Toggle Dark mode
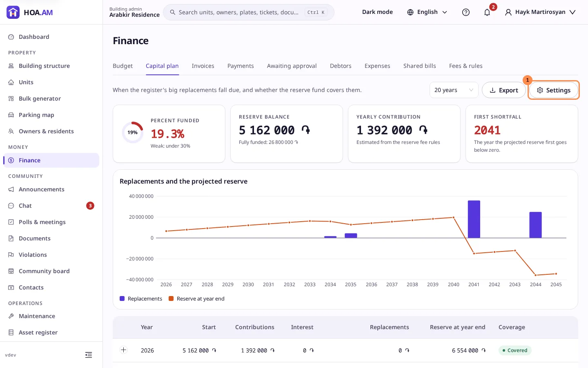Image resolution: width=588 pixels, height=368 pixels. [x=377, y=12]
